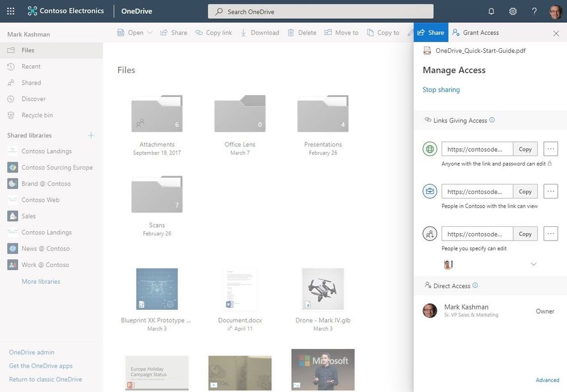Image resolution: width=567 pixels, height=392 pixels.
Task: Open Contoso Sourcing Europe library
Action: coord(51,167)
